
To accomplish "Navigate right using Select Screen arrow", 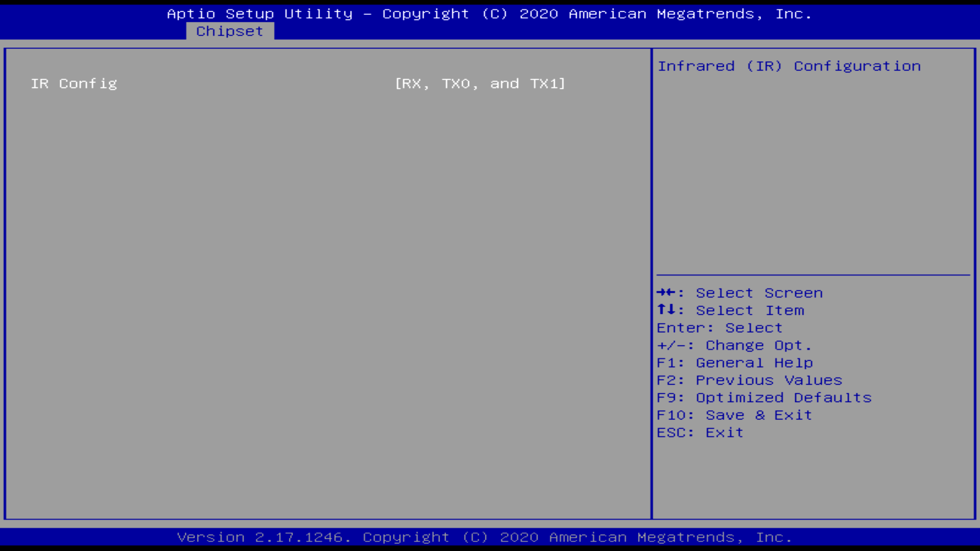I will tap(661, 292).
